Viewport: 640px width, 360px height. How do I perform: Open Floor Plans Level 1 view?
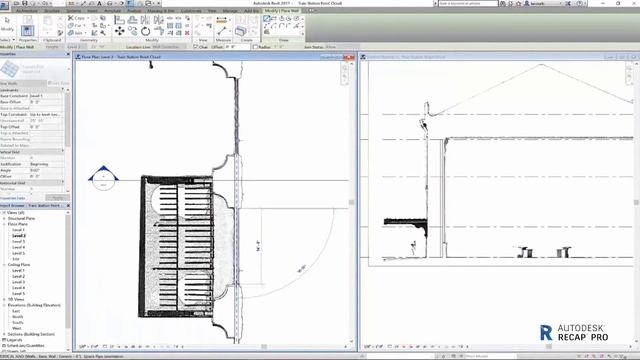[x=18, y=230]
